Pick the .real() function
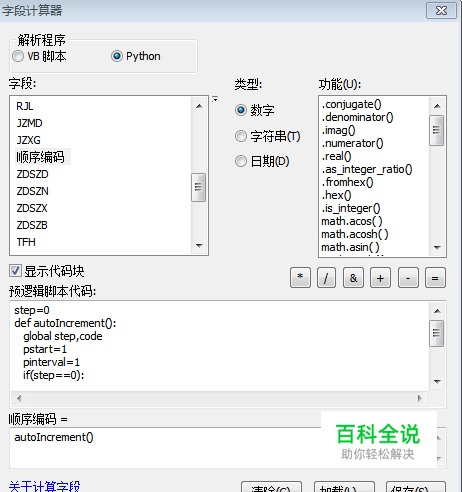Viewport: 462px width, 492px height. tap(336, 156)
